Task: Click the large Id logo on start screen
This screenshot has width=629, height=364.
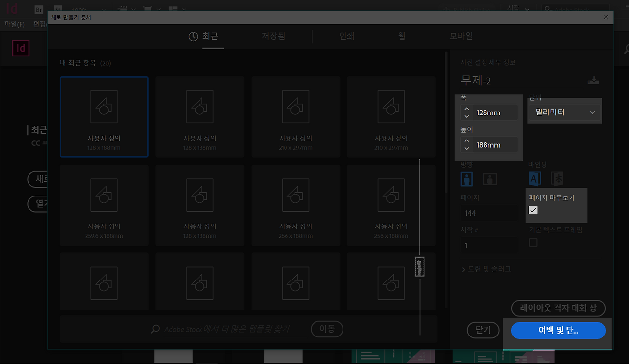Action: [21, 48]
